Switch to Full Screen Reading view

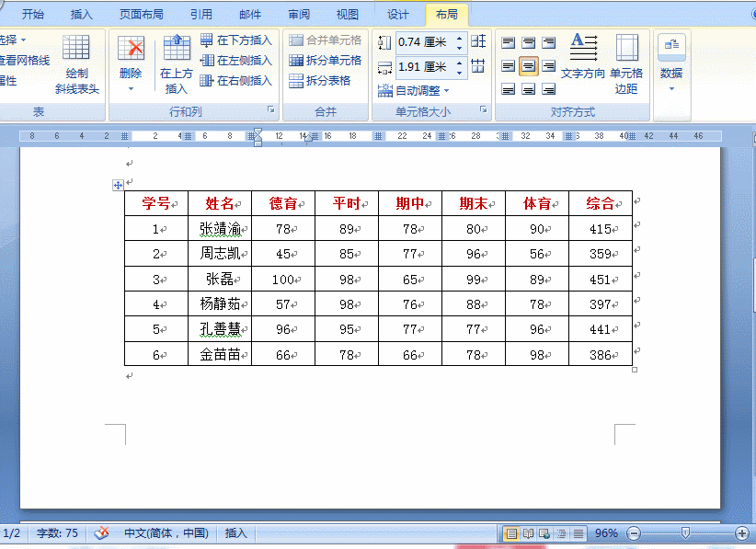click(x=529, y=533)
